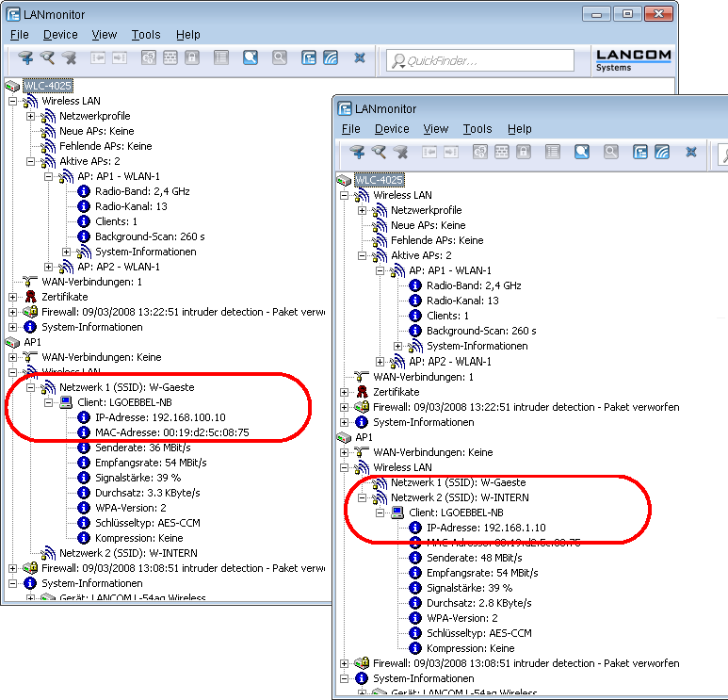Select 'Durchsatz: 2.8 KByte/s' entry
Image resolution: width=728 pixels, height=700 pixels.
pyautogui.click(x=478, y=603)
